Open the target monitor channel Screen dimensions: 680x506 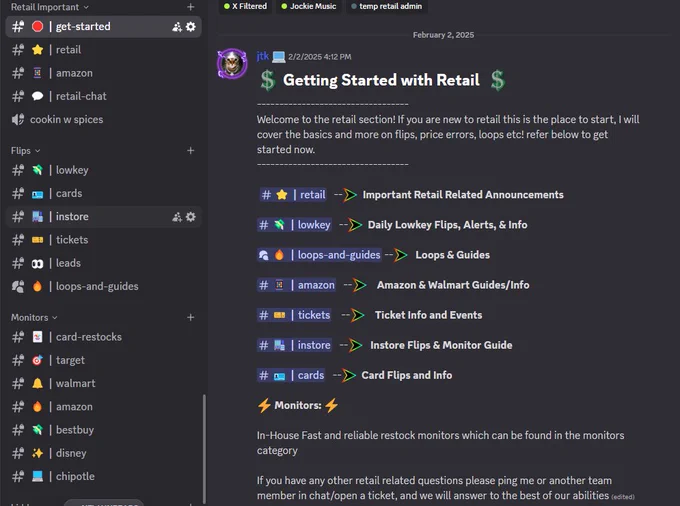click(x=103, y=360)
